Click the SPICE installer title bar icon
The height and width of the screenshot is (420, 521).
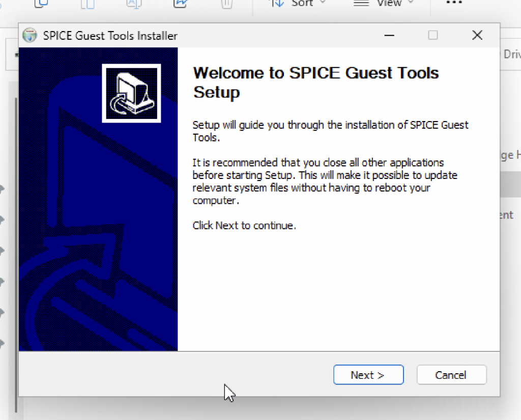coord(31,36)
